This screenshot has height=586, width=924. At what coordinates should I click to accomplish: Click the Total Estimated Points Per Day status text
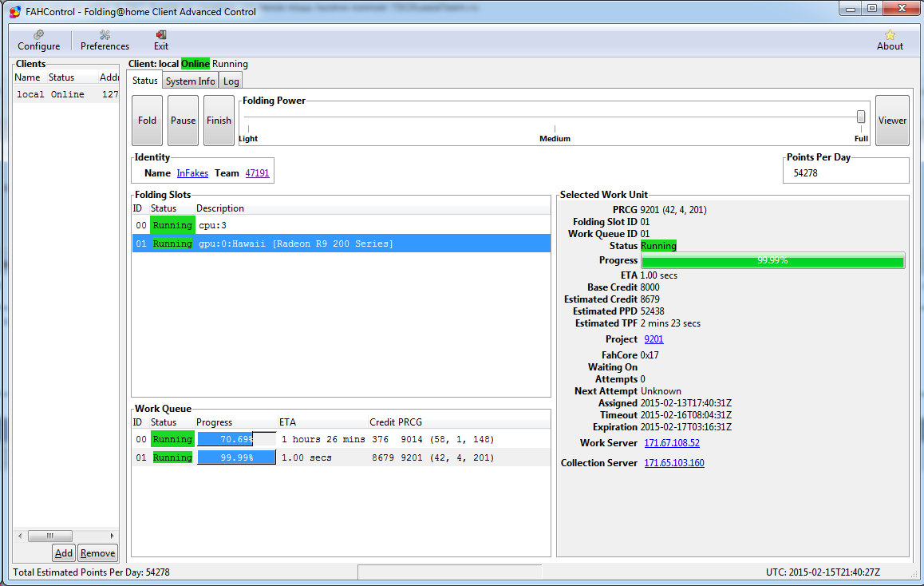click(x=91, y=572)
